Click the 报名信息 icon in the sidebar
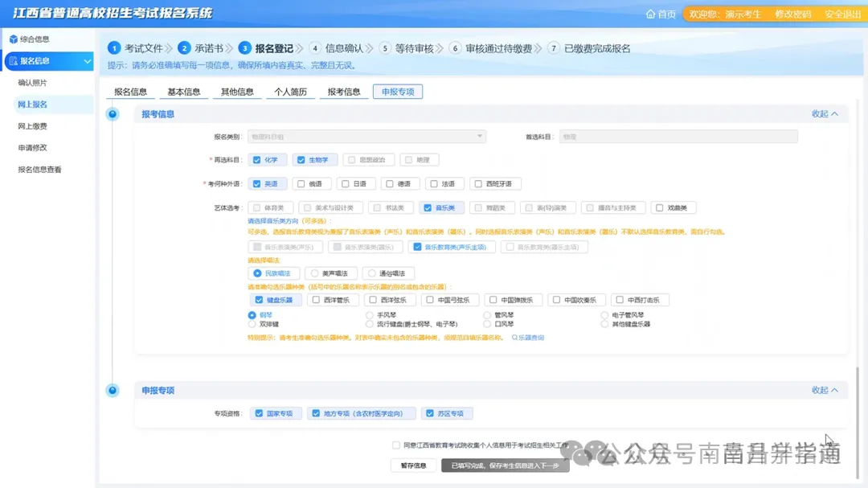868x488 pixels. coord(14,61)
